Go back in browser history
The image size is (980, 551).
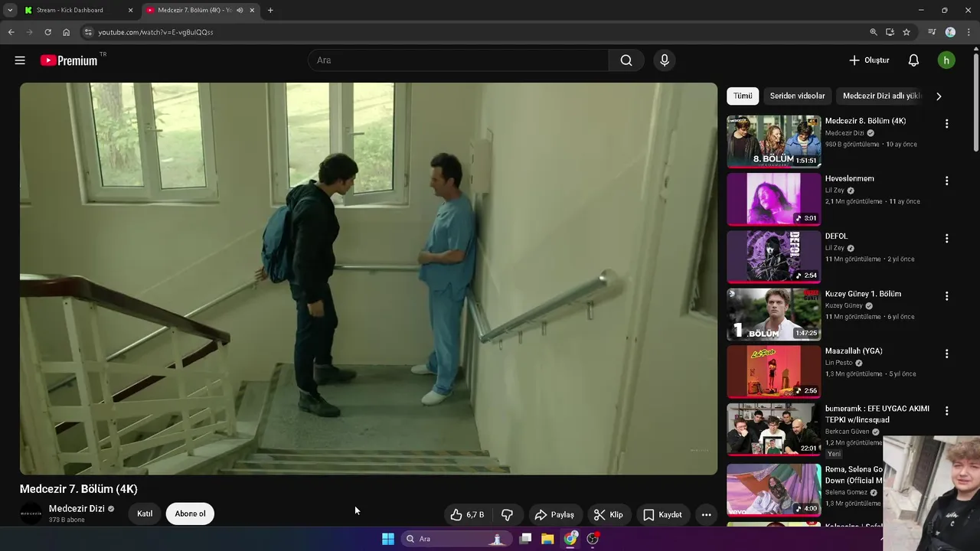[x=11, y=32]
